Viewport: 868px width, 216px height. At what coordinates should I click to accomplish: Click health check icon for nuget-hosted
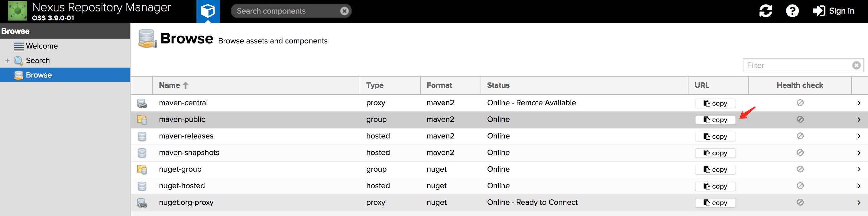(800, 186)
